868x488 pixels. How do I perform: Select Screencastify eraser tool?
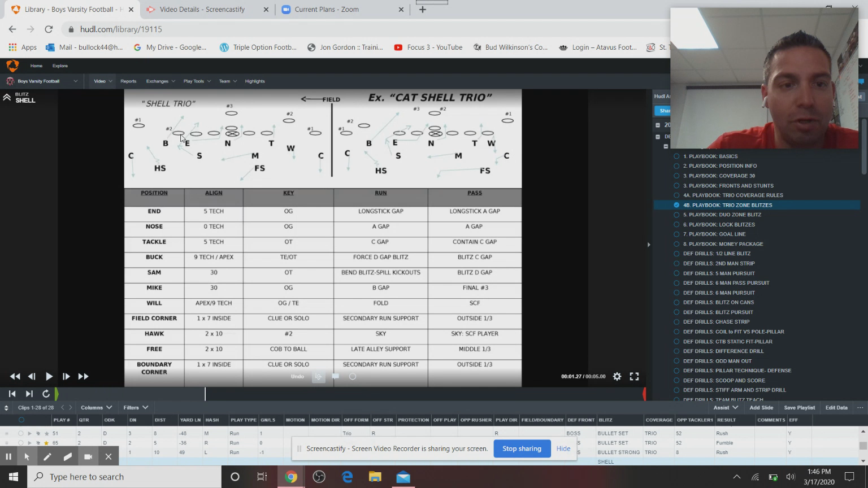coord(68,456)
